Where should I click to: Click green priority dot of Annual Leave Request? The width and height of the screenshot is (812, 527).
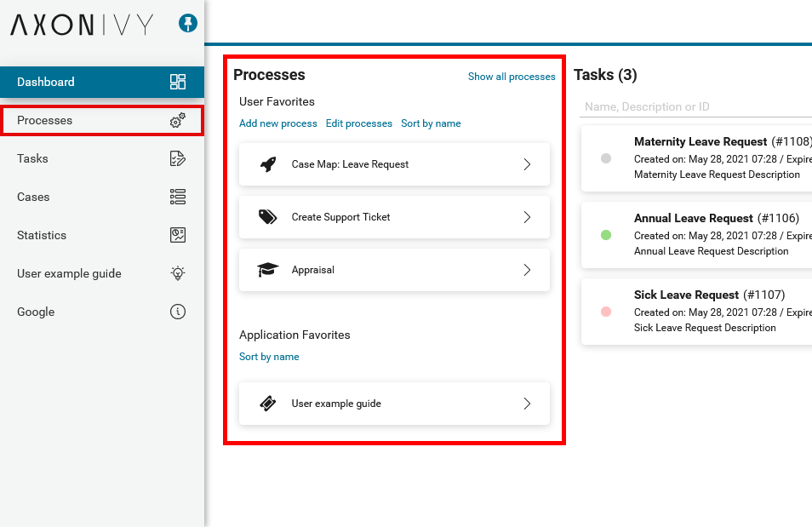pos(606,235)
